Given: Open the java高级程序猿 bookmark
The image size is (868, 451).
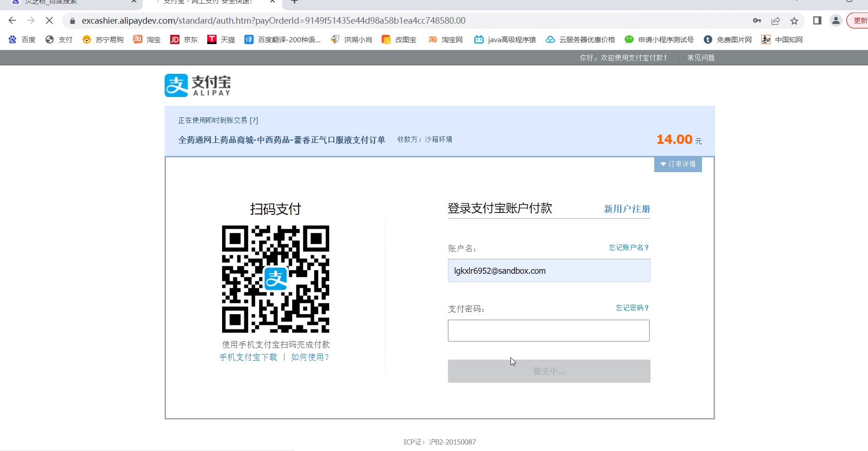Looking at the screenshot, I should point(505,39).
